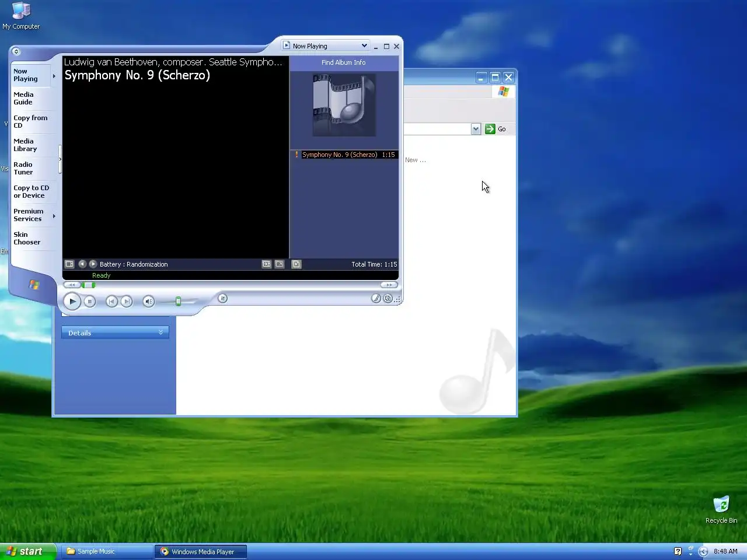Click the seek bar position thumb
Image resolution: width=747 pixels, height=560 pixels.
(x=88, y=285)
